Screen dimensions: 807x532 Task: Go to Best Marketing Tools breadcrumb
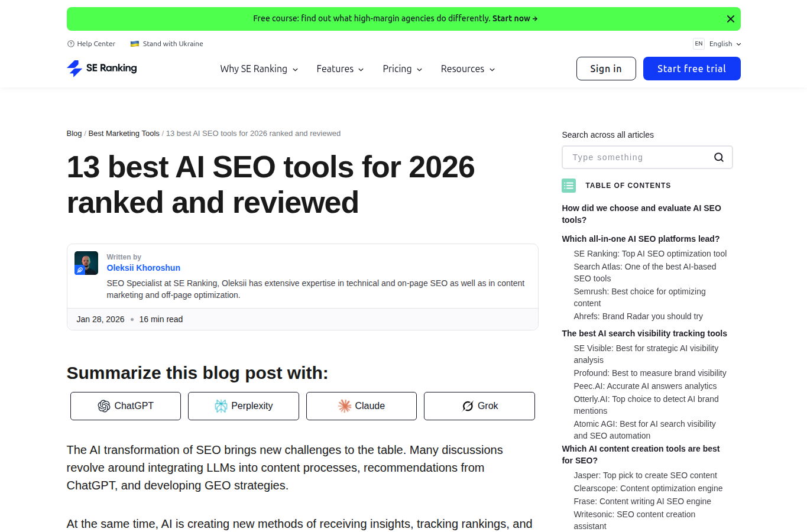coord(124,134)
